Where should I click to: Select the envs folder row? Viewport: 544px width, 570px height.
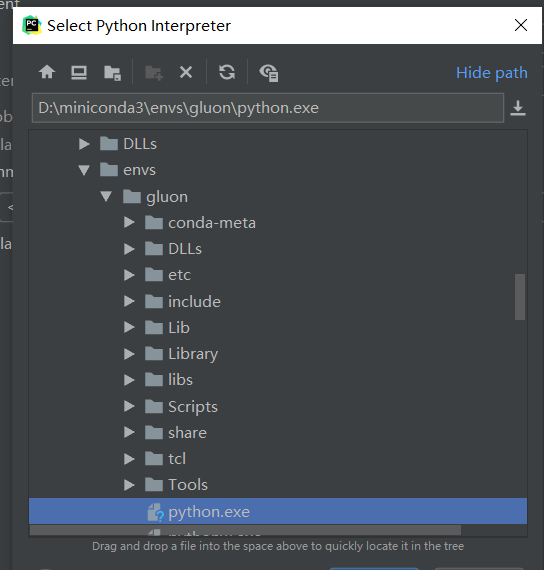point(278,170)
